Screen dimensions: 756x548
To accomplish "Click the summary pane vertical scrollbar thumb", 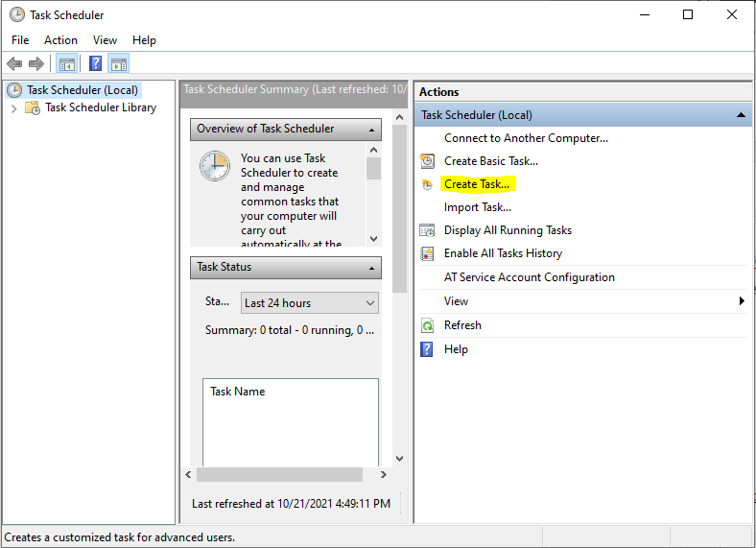I will (399, 208).
